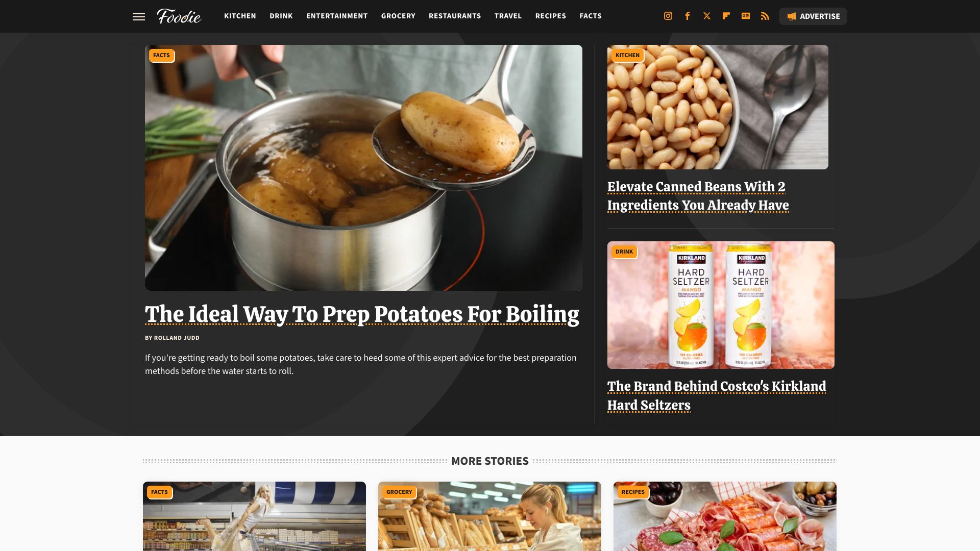Subscribe via the RSS feed icon
The width and height of the screenshot is (980, 551).
[765, 16]
